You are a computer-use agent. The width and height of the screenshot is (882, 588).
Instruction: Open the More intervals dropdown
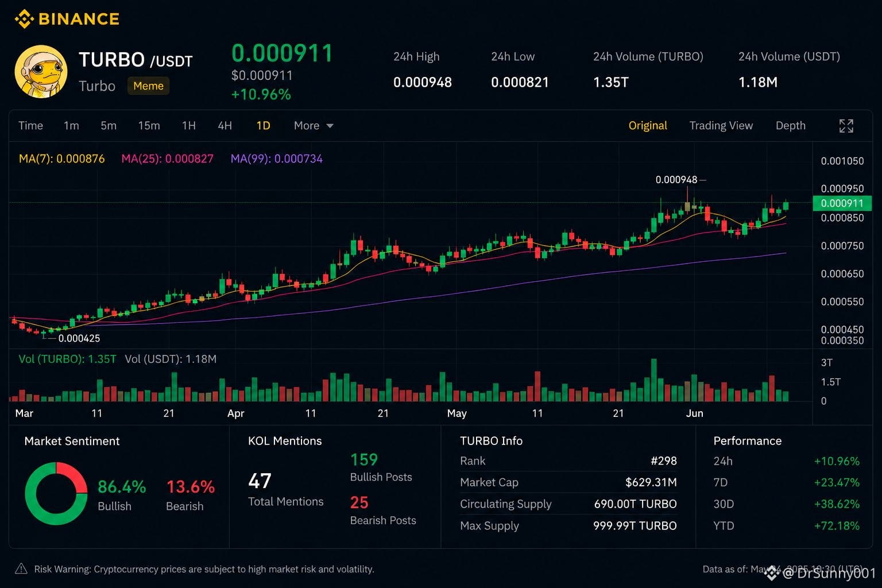314,126
